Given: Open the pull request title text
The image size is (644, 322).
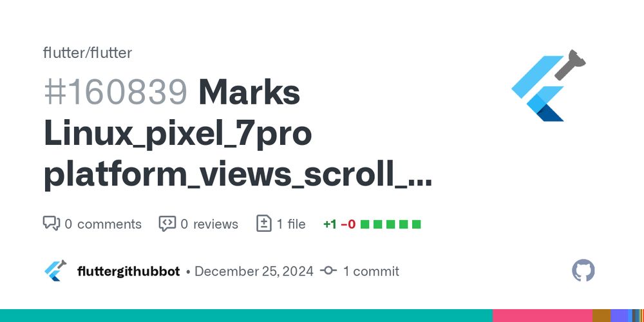Looking at the screenshot, I should pos(238,135).
